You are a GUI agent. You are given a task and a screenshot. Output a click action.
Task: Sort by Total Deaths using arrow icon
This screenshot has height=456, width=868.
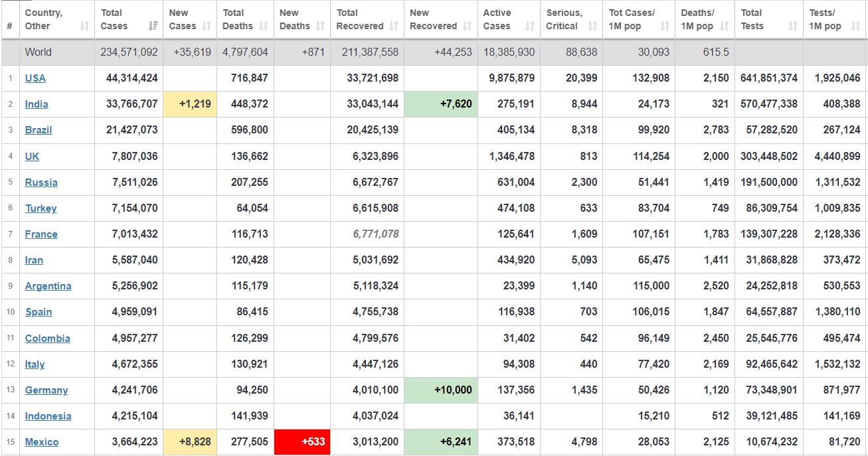(x=264, y=27)
